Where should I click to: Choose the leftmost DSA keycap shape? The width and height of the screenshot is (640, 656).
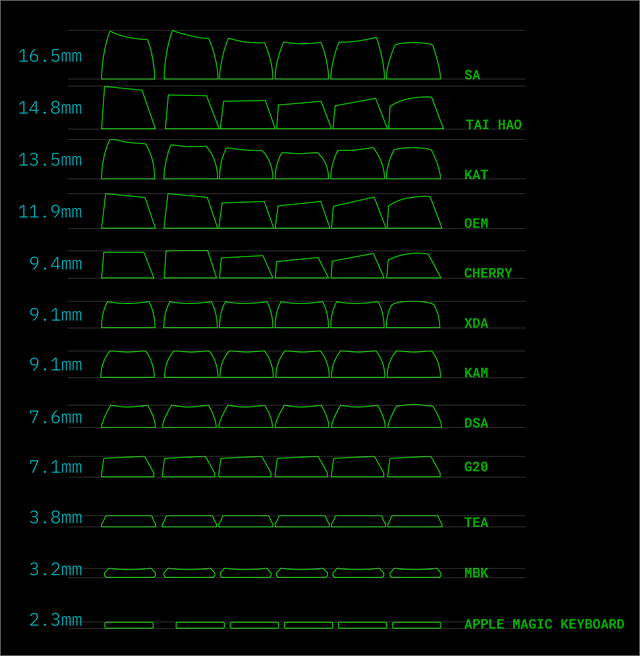(128, 417)
